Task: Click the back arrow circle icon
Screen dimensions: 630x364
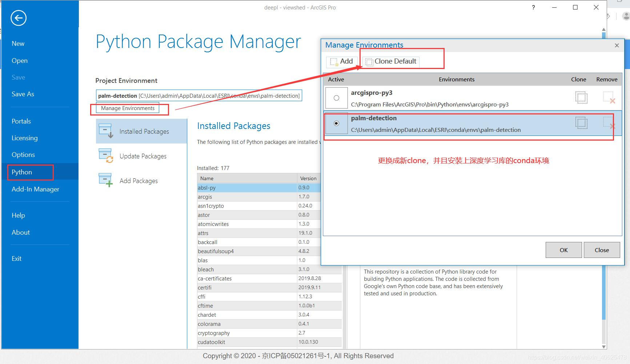Action: coord(19,18)
